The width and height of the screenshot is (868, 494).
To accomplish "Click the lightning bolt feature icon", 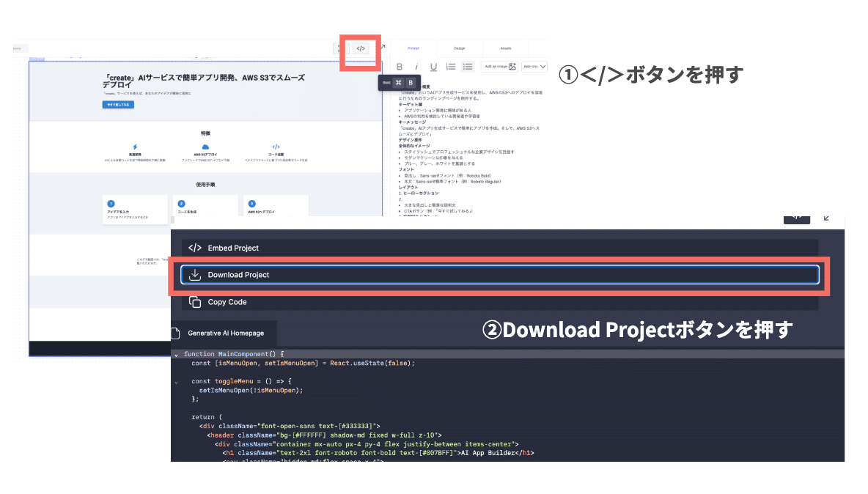I will [x=135, y=147].
